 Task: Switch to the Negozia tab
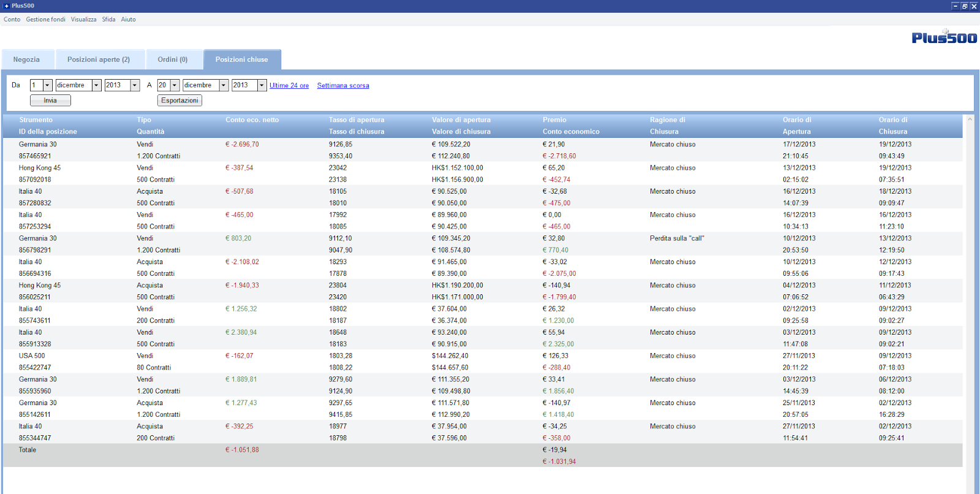[x=28, y=59]
